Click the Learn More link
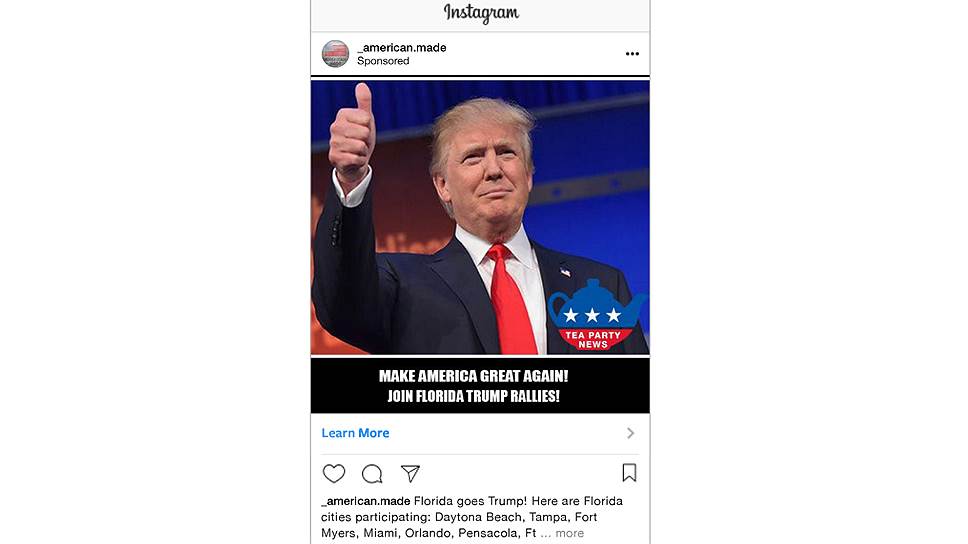 [x=355, y=433]
